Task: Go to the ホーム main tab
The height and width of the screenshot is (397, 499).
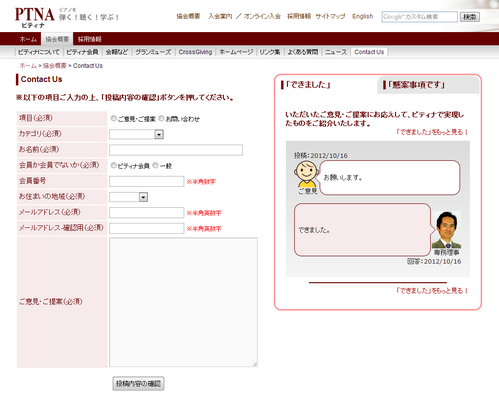Action: tap(28, 39)
